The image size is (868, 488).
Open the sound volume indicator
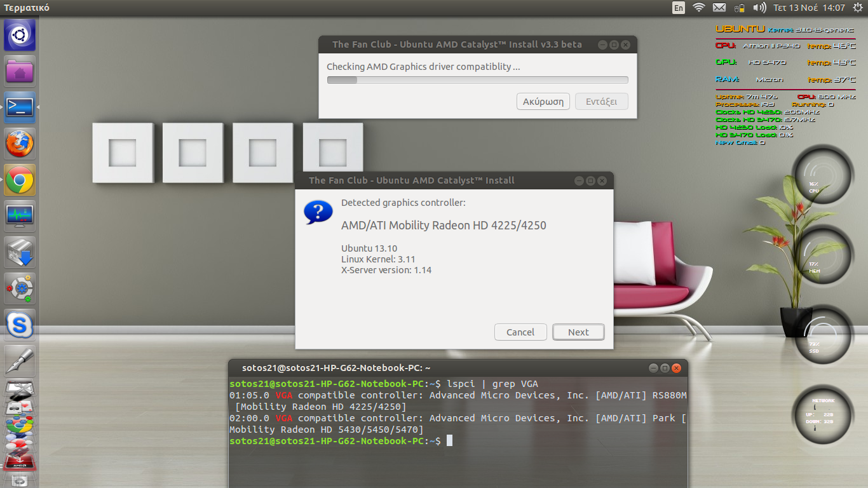pos(759,8)
